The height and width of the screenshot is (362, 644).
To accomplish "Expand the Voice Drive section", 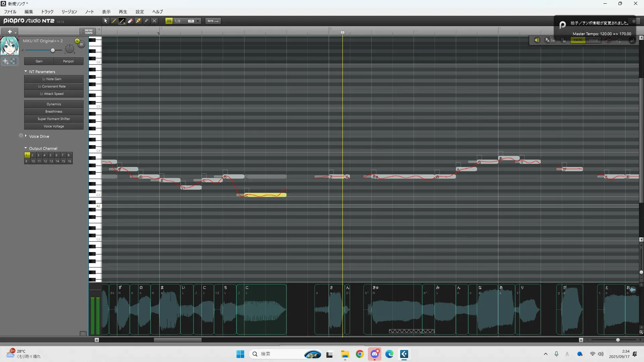I will [x=26, y=136].
